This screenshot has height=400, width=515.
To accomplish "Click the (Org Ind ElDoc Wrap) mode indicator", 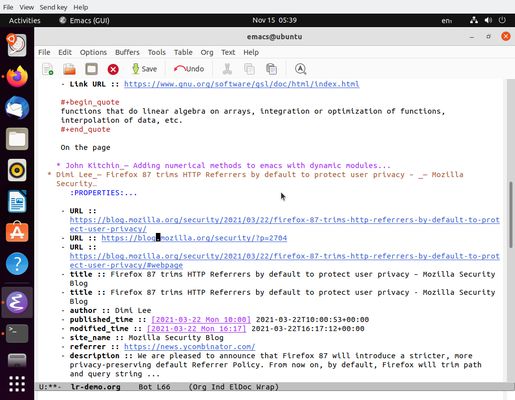I will (x=234, y=387).
